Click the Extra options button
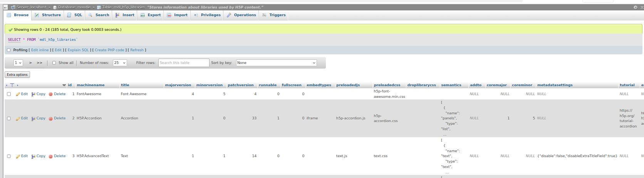Image resolution: width=644 pixels, height=178 pixels. [x=17, y=75]
